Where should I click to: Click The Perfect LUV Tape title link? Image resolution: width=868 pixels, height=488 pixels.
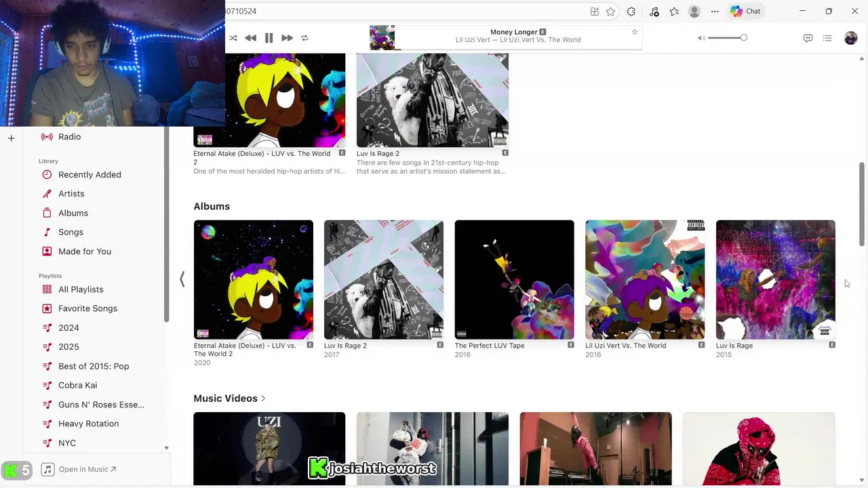point(490,346)
